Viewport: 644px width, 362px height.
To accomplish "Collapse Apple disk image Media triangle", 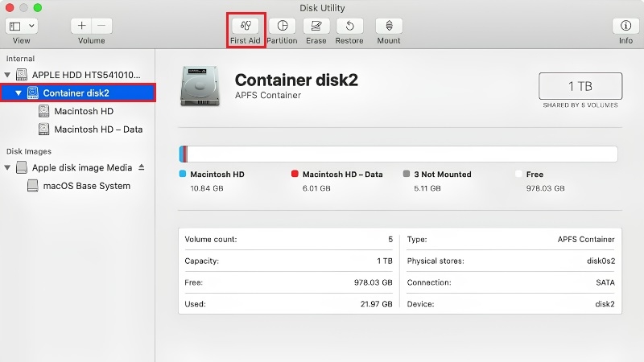I will (7, 167).
